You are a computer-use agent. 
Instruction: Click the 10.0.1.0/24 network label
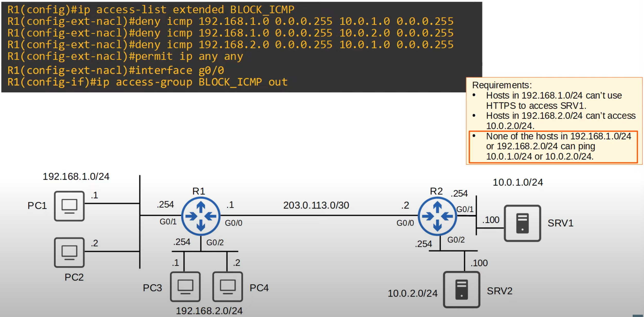click(x=518, y=182)
